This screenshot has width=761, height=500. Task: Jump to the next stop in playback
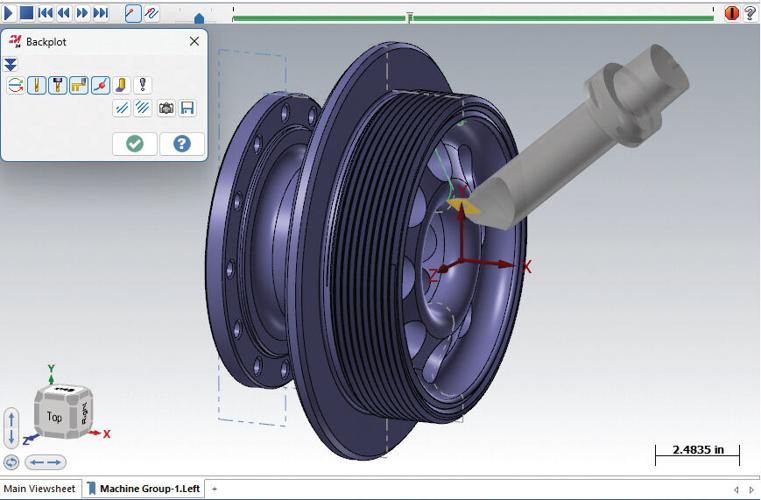pyautogui.click(x=100, y=13)
